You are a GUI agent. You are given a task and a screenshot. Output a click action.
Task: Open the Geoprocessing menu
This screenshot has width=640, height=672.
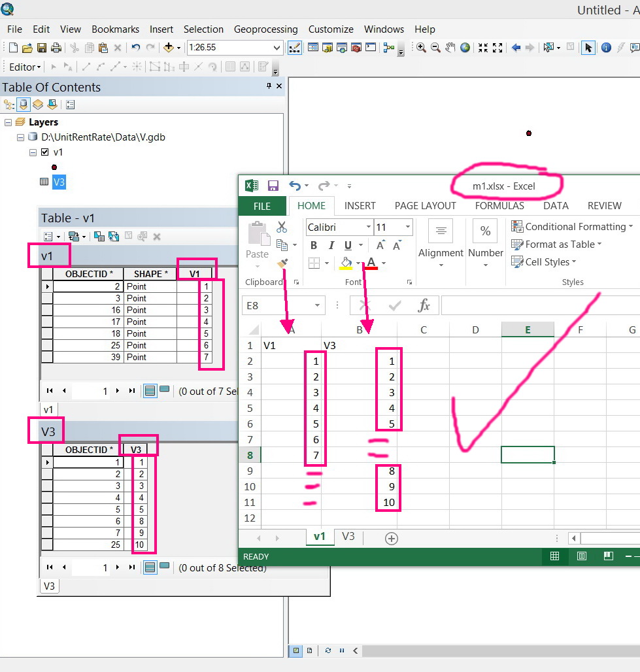(266, 29)
